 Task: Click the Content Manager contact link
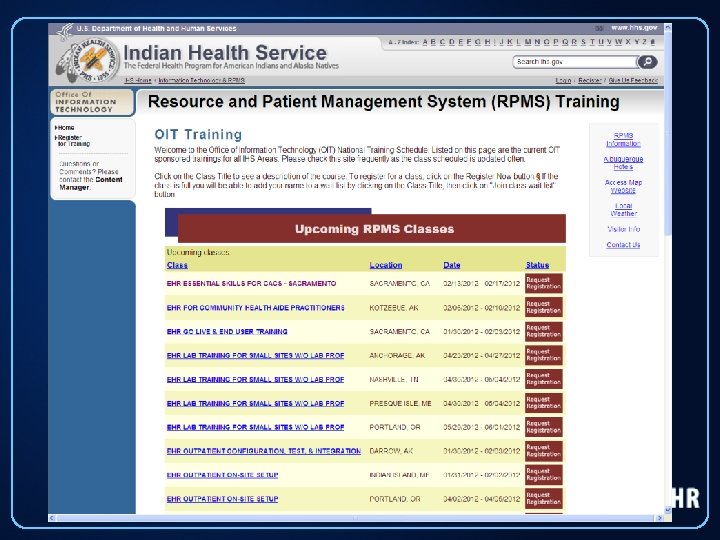point(91,184)
